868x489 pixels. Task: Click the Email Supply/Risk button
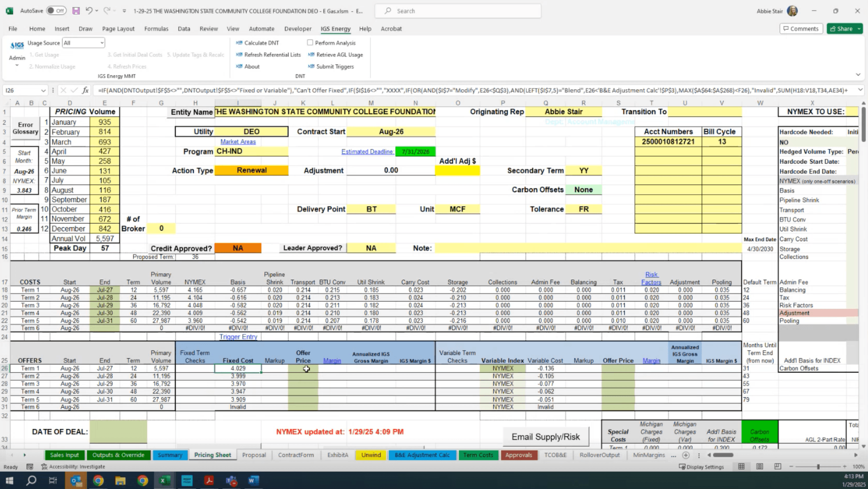[545, 437]
